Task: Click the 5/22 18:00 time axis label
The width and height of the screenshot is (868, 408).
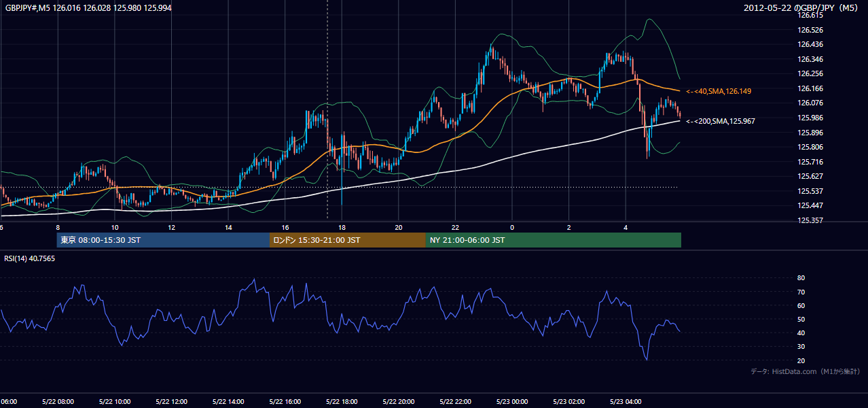Action: coord(341,401)
